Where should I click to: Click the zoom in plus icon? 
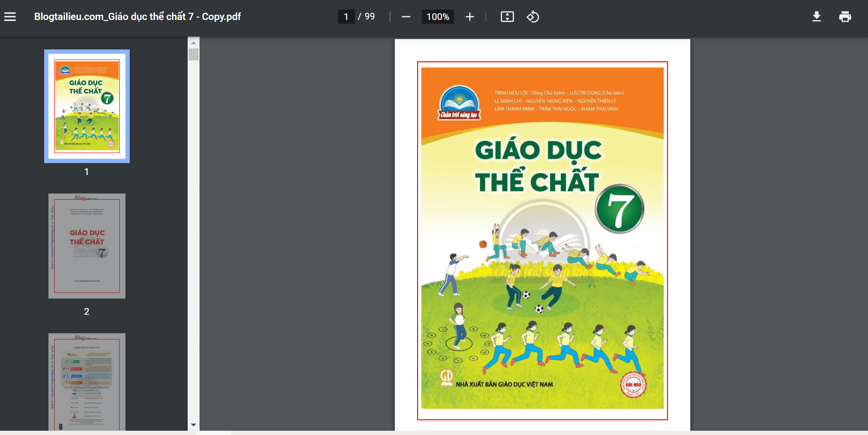[469, 17]
